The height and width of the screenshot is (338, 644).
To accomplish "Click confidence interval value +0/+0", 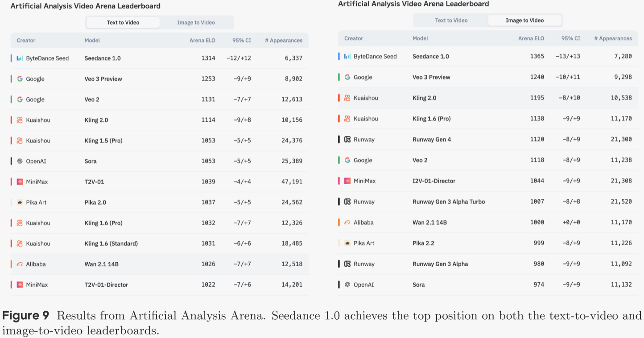I will 571,223.
